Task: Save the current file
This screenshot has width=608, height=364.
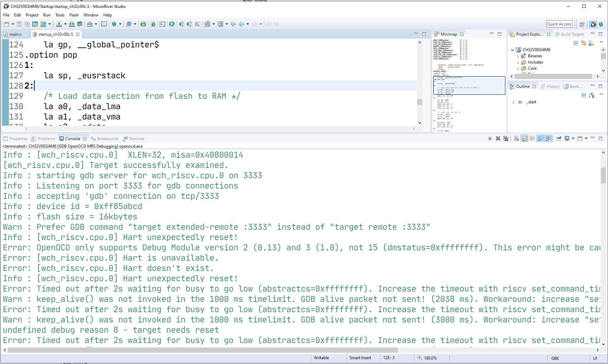Action: pyautogui.click(x=19, y=24)
